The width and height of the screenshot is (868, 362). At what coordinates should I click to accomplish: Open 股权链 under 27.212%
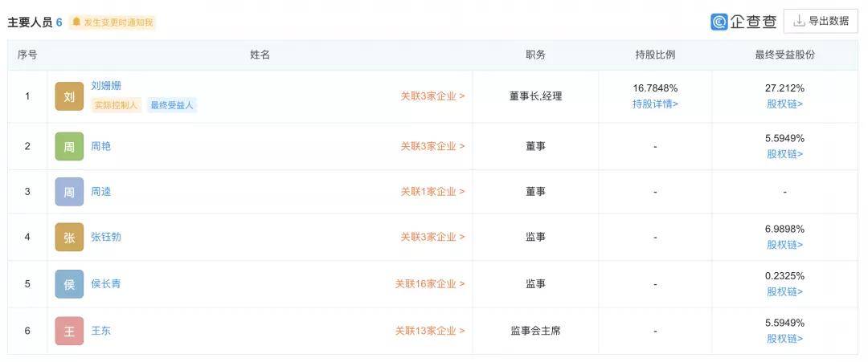point(785,104)
